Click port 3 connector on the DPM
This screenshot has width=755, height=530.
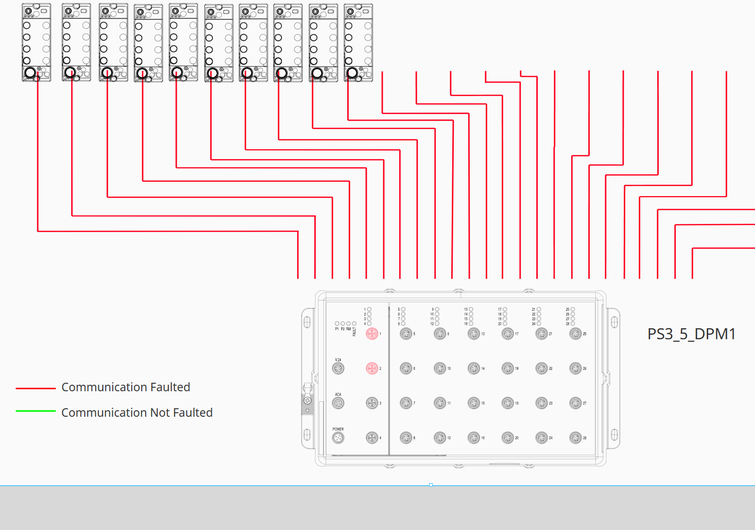pos(372,403)
